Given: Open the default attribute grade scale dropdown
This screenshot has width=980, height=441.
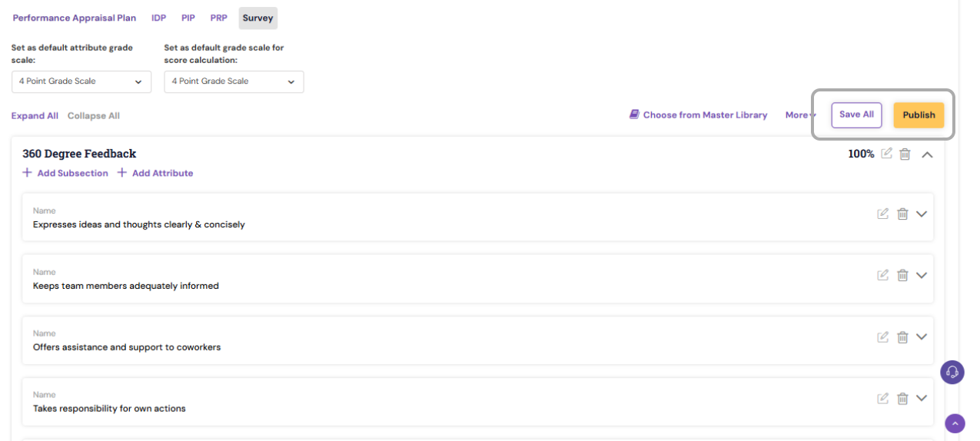Looking at the screenshot, I should (x=81, y=81).
